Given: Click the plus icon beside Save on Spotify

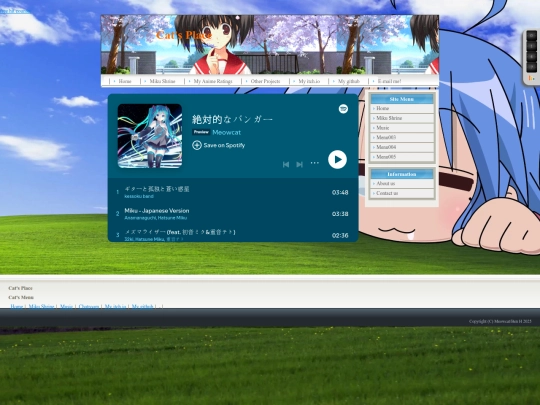Looking at the screenshot, I should (x=197, y=145).
